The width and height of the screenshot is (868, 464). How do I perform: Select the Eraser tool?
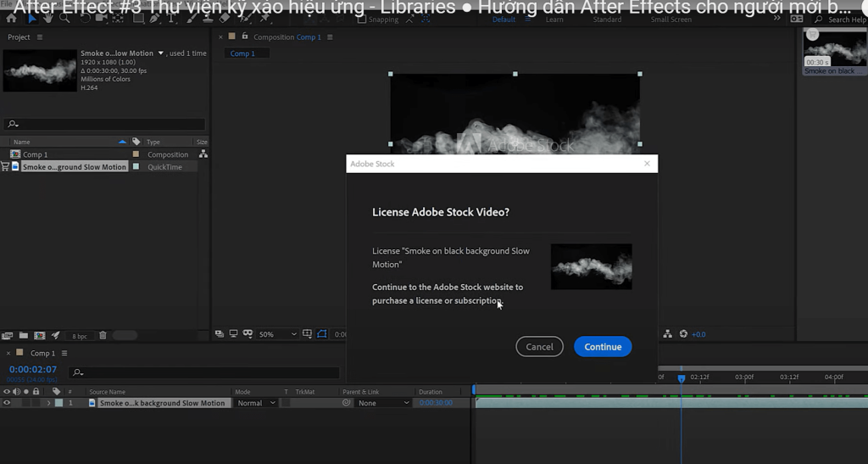click(224, 19)
